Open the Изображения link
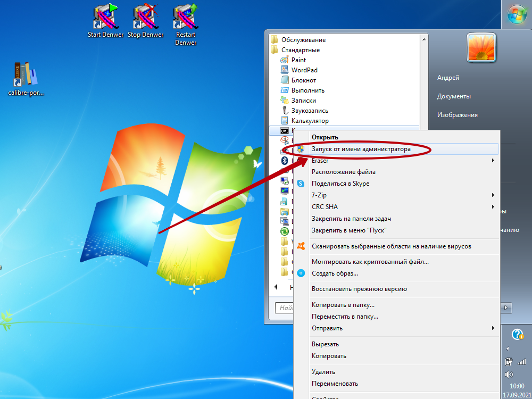 457,114
